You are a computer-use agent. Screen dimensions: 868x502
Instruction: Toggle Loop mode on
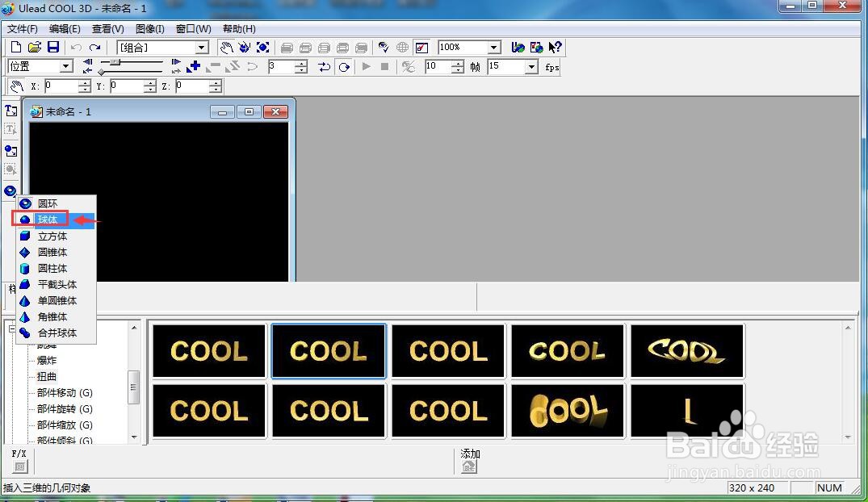point(344,67)
